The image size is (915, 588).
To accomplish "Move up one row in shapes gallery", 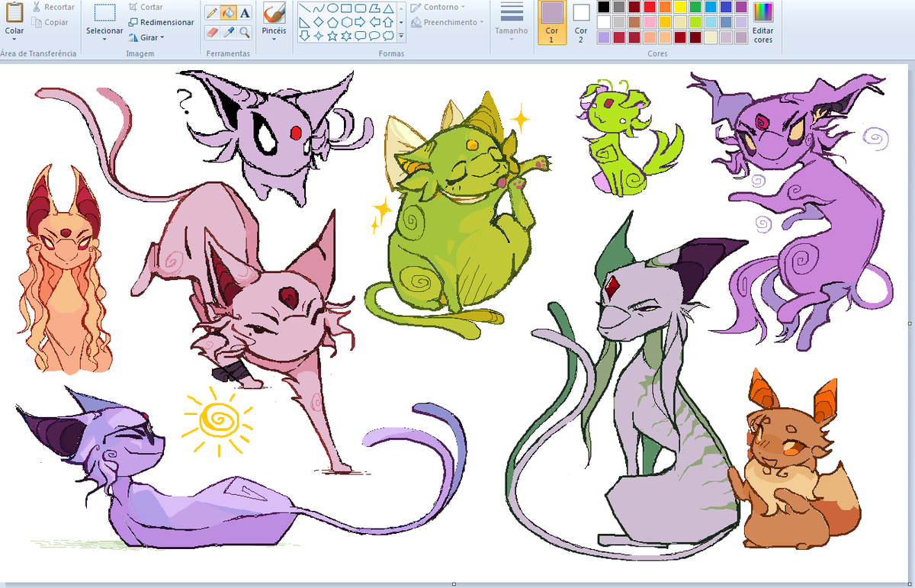I will [x=401, y=8].
